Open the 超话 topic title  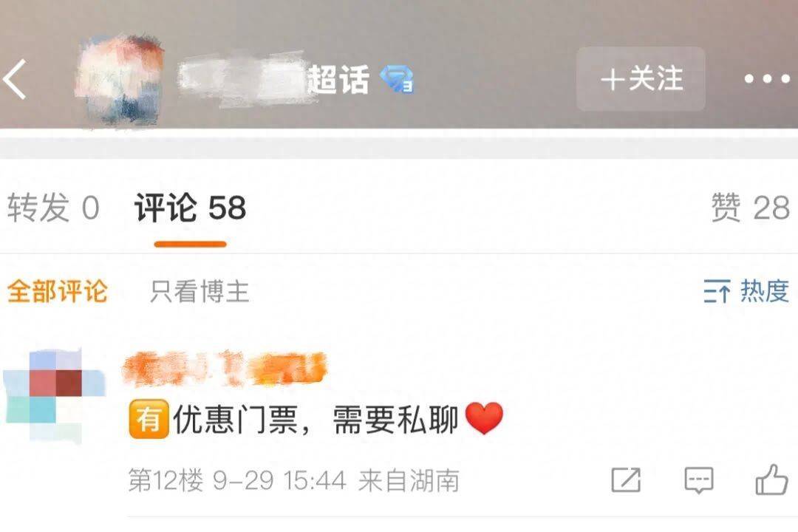tap(338, 80)
